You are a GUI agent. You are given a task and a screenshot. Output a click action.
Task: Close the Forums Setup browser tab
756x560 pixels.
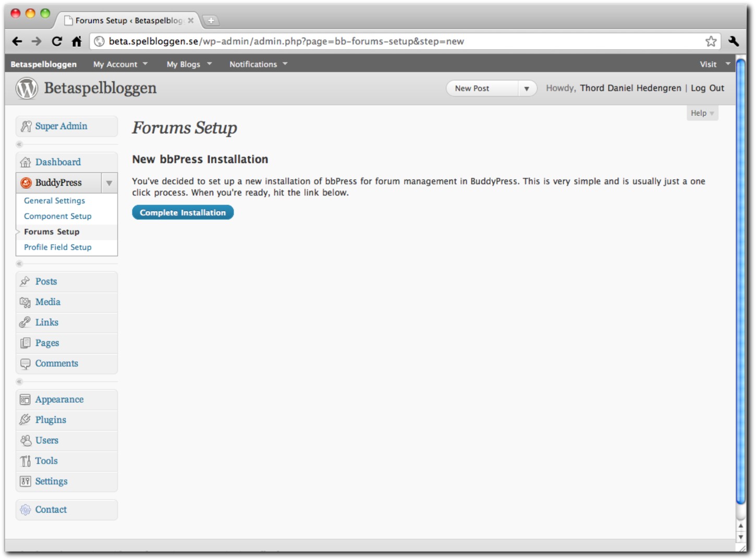point(191,20)
